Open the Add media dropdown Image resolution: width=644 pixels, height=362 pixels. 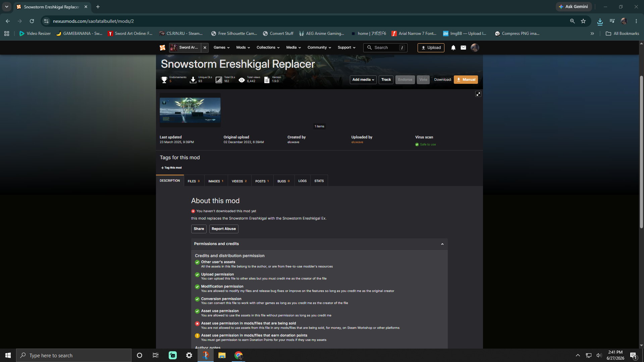363,80
